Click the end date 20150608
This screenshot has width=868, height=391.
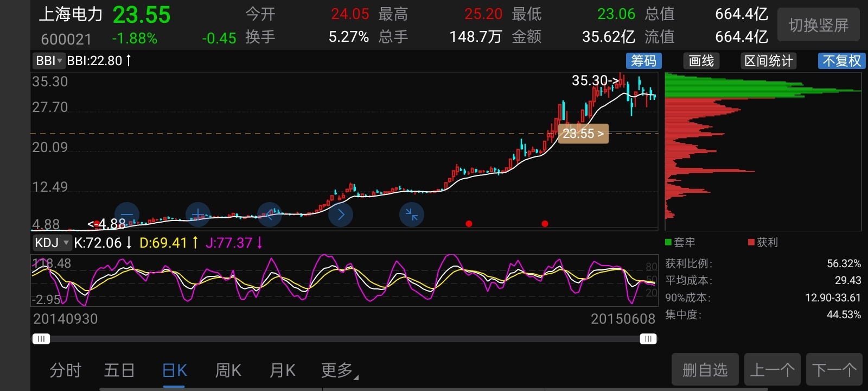coord(623,319)
